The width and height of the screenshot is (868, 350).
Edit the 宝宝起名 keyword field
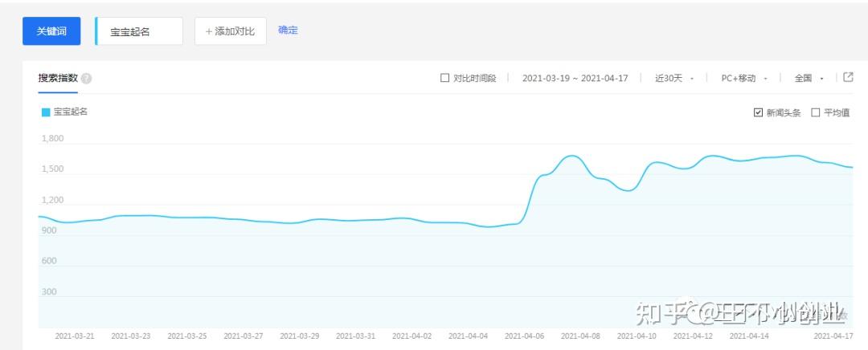139,31
